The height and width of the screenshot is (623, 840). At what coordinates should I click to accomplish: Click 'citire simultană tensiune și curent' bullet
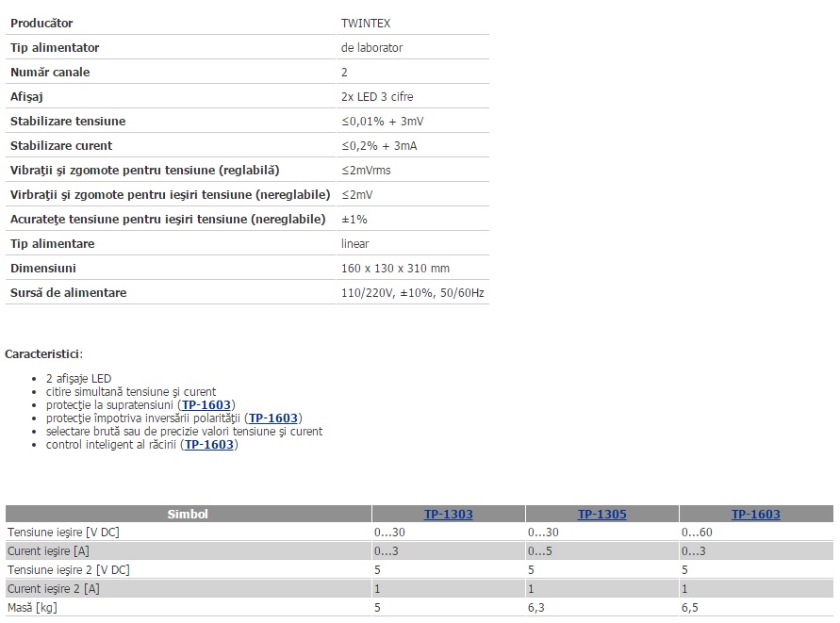(131, 391)
